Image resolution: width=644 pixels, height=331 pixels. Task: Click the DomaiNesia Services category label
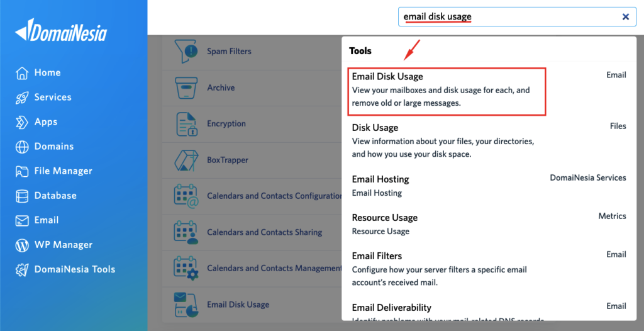tap(588, 177)
